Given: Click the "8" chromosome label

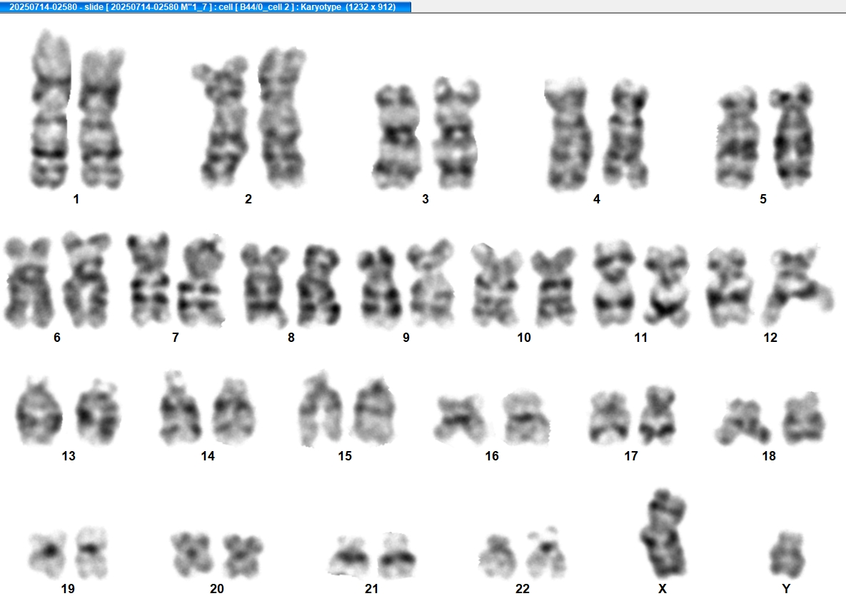Looking at the screenshot, I should point(291,338).
